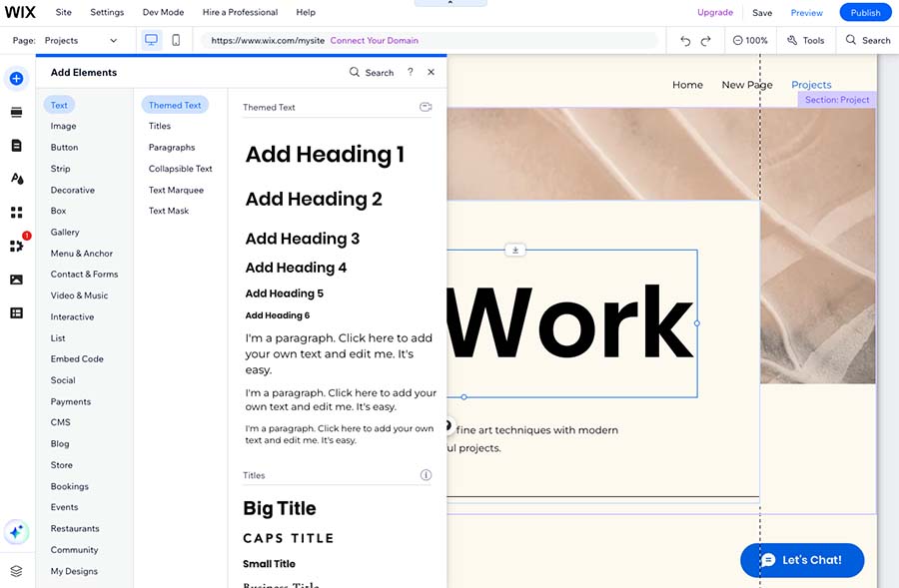Select Themed Text subcategory

[x=175, y=105]
